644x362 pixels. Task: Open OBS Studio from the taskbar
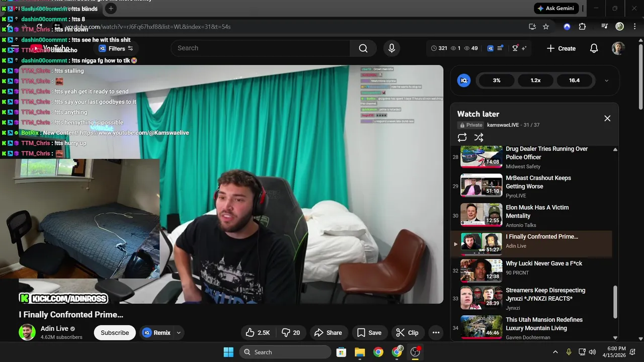415,352
